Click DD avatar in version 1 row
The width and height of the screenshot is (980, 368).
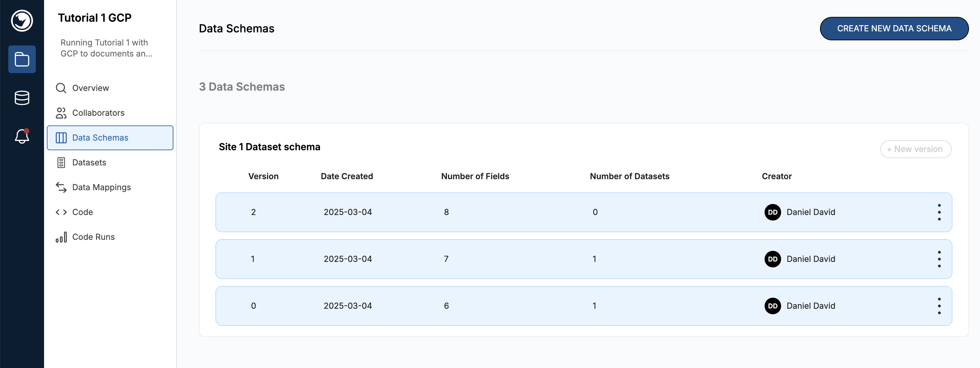click(773, 259)
